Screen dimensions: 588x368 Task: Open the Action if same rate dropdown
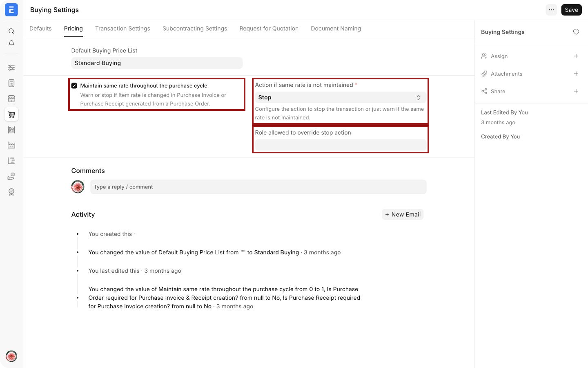(341, 97)
